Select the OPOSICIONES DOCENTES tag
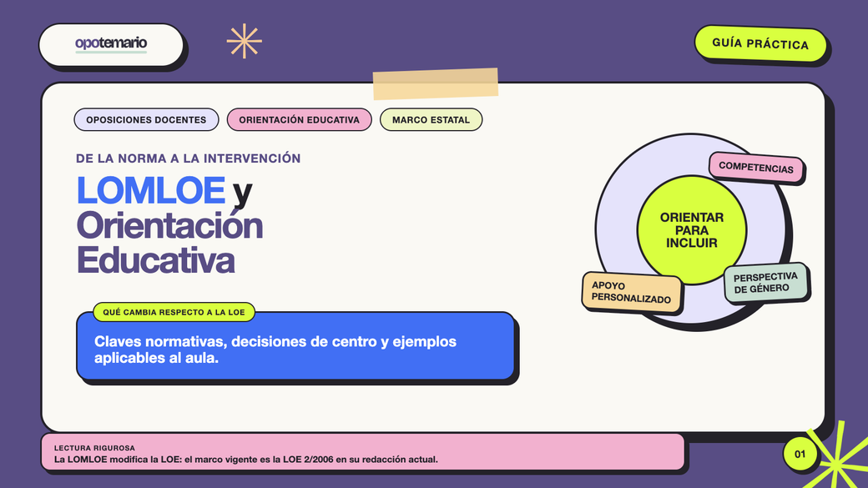This screenshot has height=488, width=868. pyautogui.click(x=146, y=119)
